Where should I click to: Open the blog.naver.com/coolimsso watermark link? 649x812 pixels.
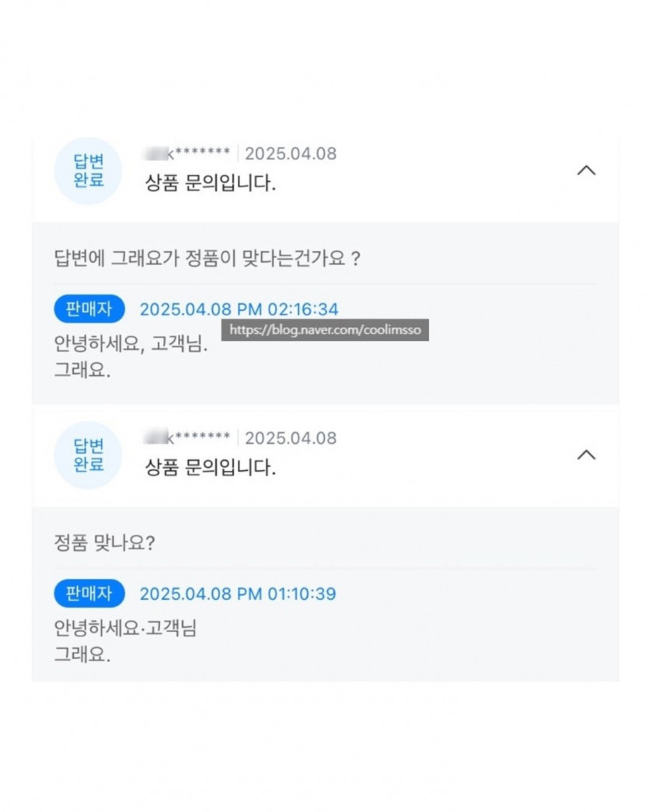click(x=325, y=330)
